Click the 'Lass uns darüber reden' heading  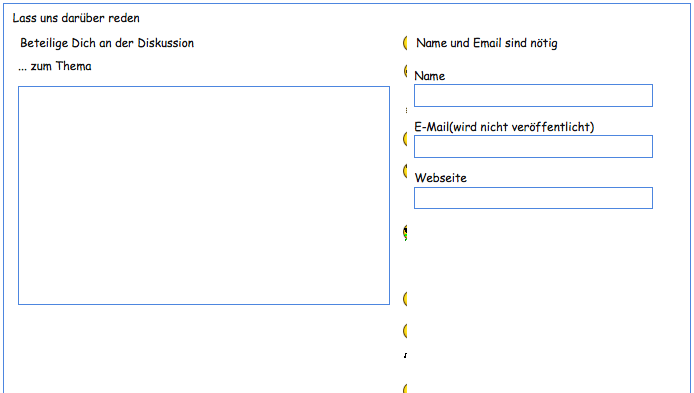[x=76, y=18]
